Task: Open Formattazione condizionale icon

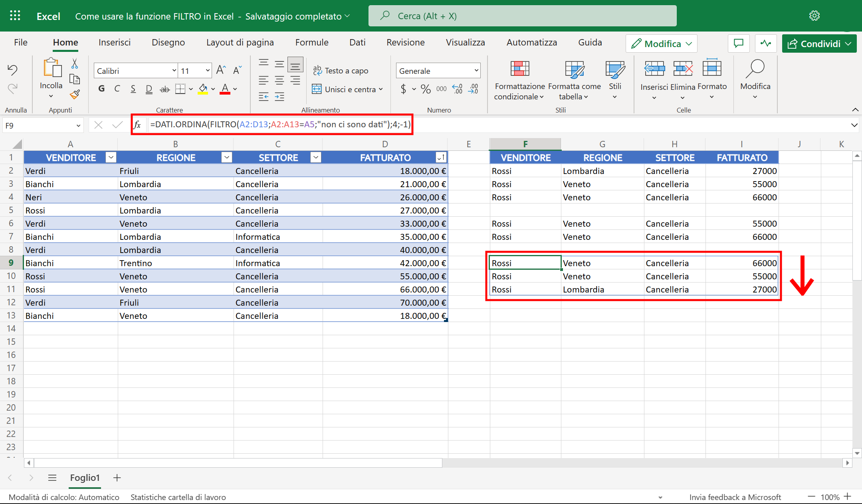Action: point(520,69)
